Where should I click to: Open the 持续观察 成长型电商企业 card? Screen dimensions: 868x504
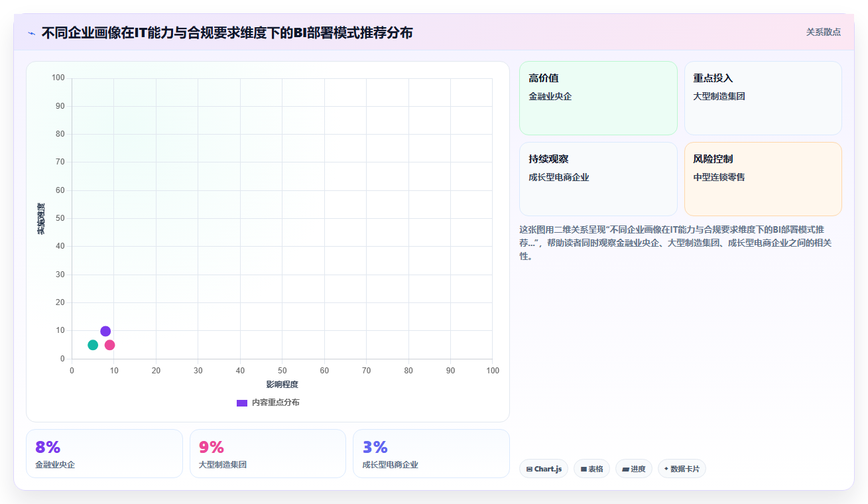[x=598, y=179]
